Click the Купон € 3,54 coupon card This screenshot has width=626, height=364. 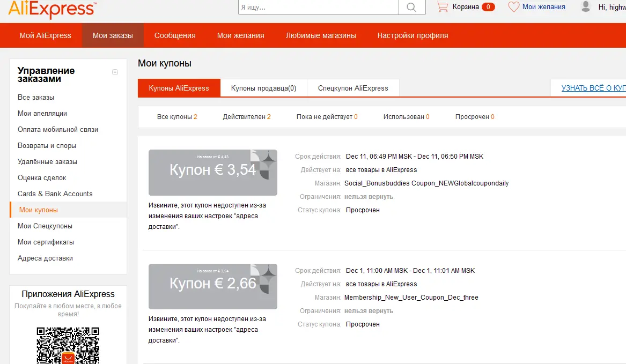tap(213, 173)
